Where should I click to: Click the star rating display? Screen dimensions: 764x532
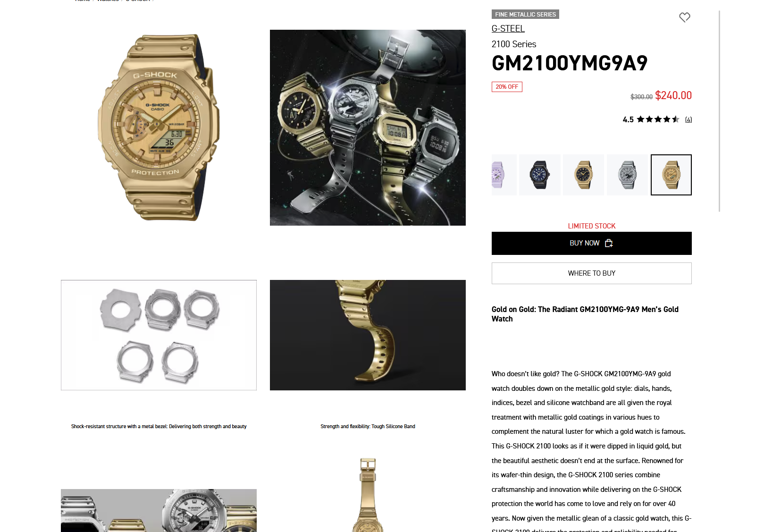658,119
